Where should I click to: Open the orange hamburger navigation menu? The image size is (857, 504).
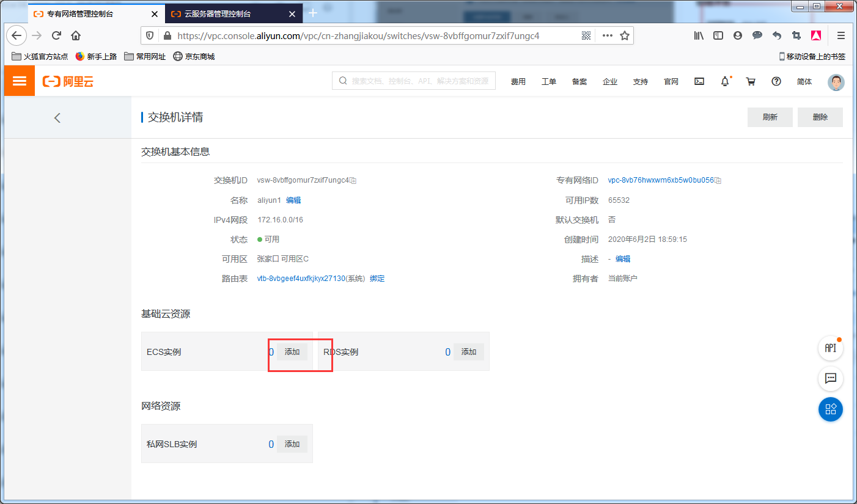(19, 81)
